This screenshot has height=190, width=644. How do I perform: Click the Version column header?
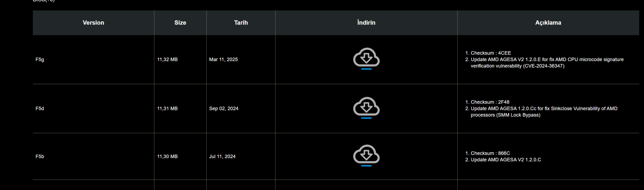(x=93, y=23)
